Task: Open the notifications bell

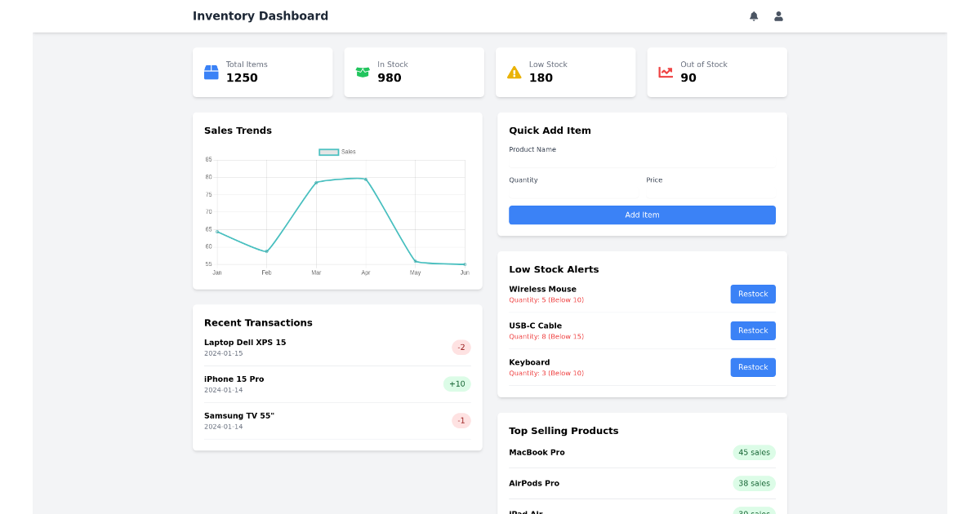Action: [x=754, y=16]
